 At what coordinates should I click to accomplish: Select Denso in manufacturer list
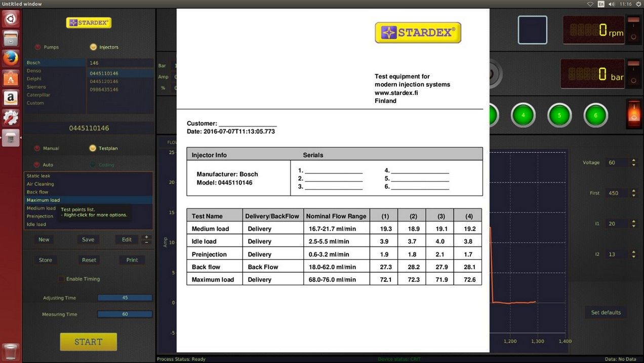tap(55, 71)
